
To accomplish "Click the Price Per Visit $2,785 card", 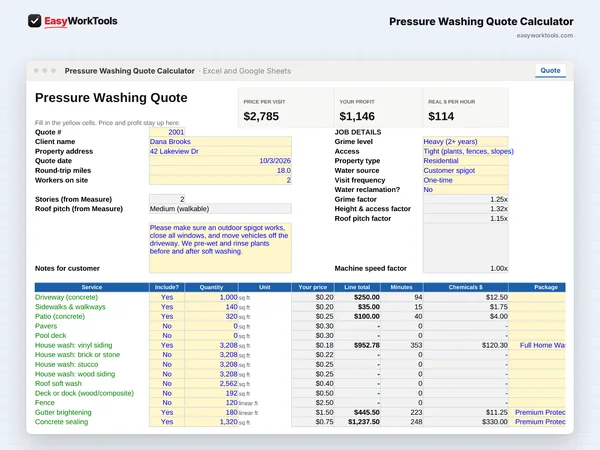I will 286,108.
